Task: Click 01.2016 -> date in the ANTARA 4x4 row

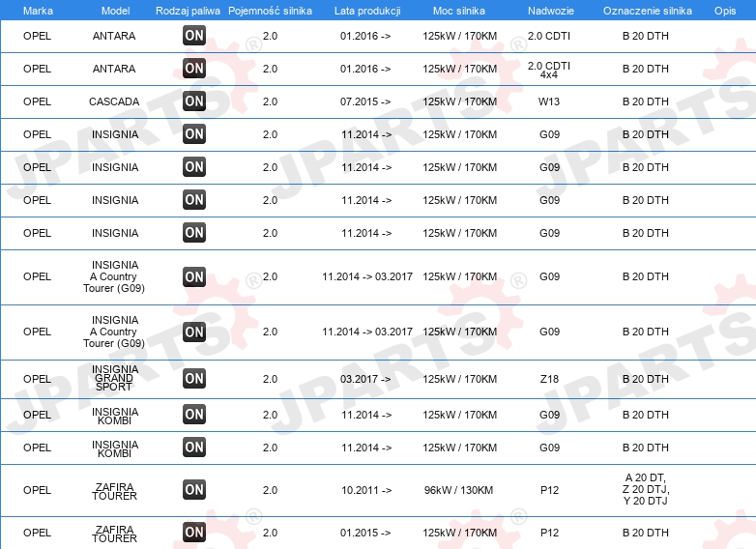Action: tap(365, 69)
